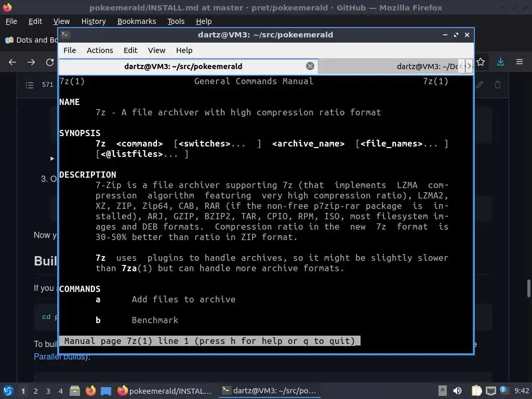
Task: Open the Firefox downloads panel
Action: [x=500, y=62]
